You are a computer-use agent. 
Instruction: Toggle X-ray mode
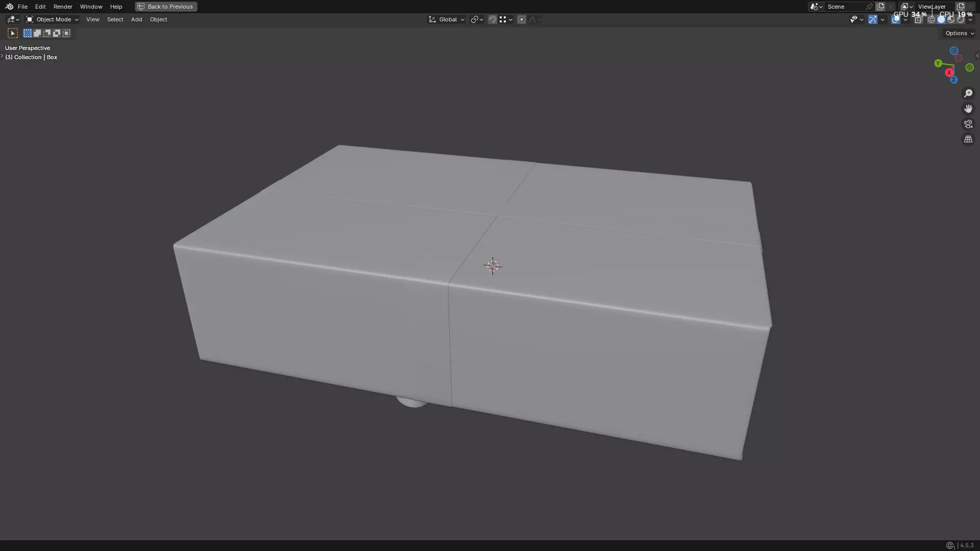click(x=918, y=19)
